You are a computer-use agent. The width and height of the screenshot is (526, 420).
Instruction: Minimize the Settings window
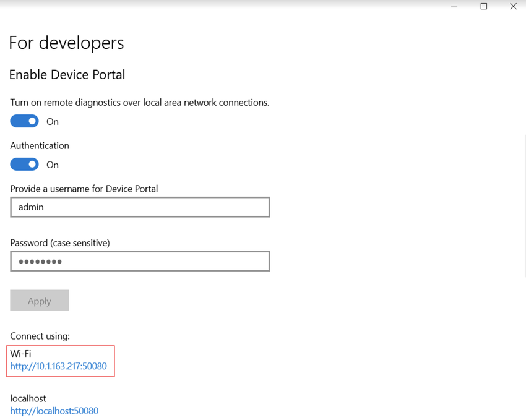point(454,6)
